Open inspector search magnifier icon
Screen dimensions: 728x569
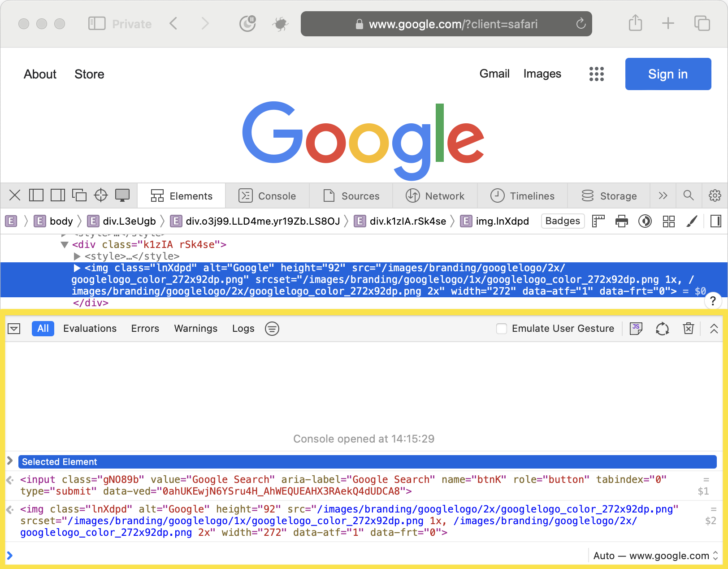pyautogui.click(x=689, y=195)
